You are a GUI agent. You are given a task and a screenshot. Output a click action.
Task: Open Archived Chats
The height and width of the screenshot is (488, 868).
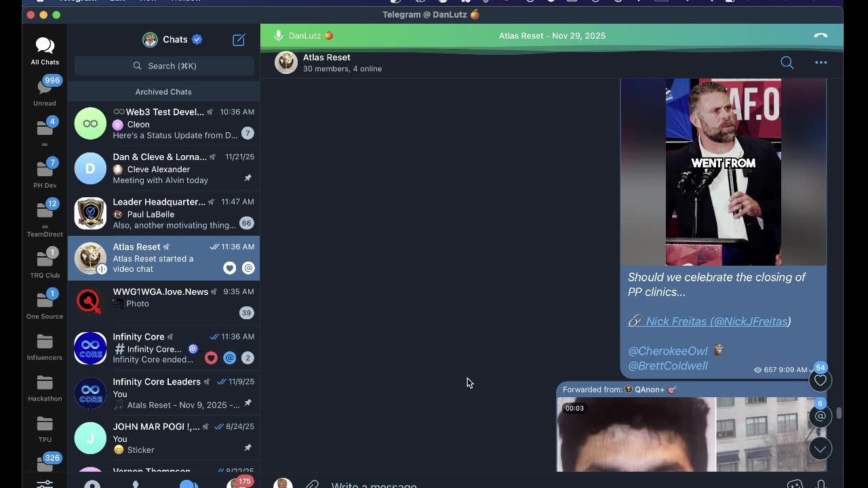click(x=163, y=91)
